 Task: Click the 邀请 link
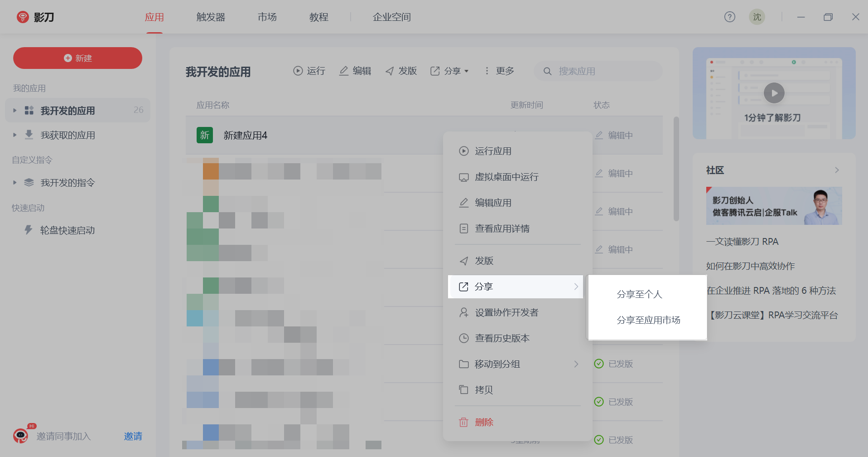tap(133, 436)
